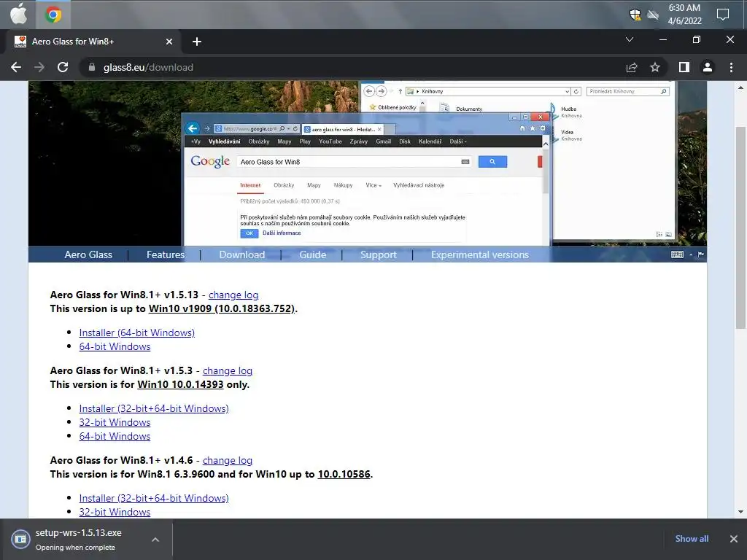747x560 pixels.
Task: Share this page using the share icon
Action: [632, 67]
